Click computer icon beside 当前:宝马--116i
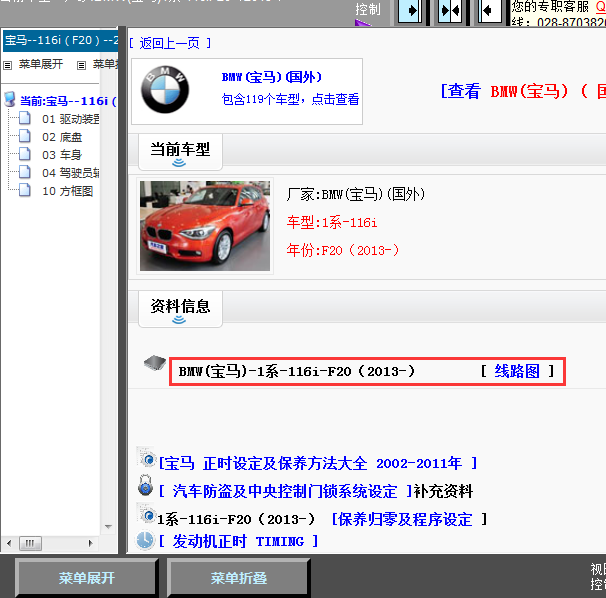The image size is (606, 598). 10,99
